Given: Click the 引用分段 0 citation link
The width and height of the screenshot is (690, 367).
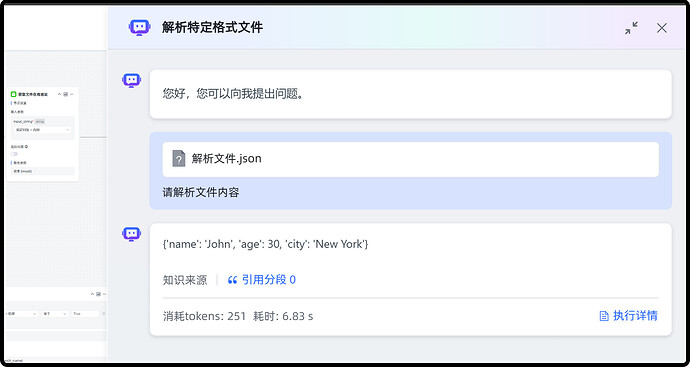Looking at the screenshot, I should [x=261, y=280].
